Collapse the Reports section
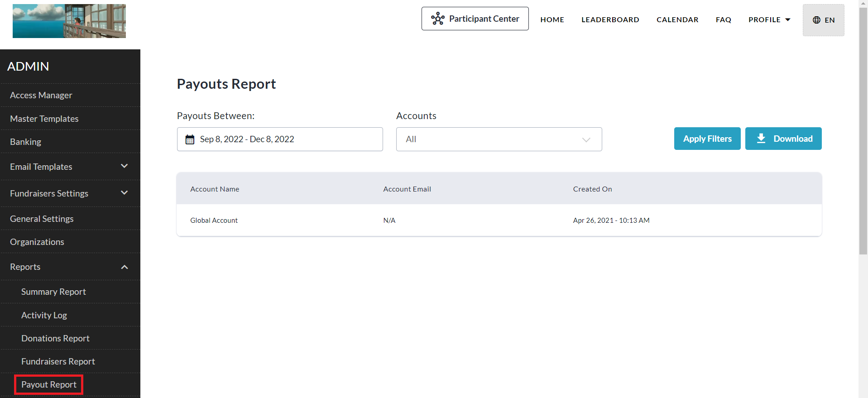The image size is (868, 398). [x=124, y=267]
